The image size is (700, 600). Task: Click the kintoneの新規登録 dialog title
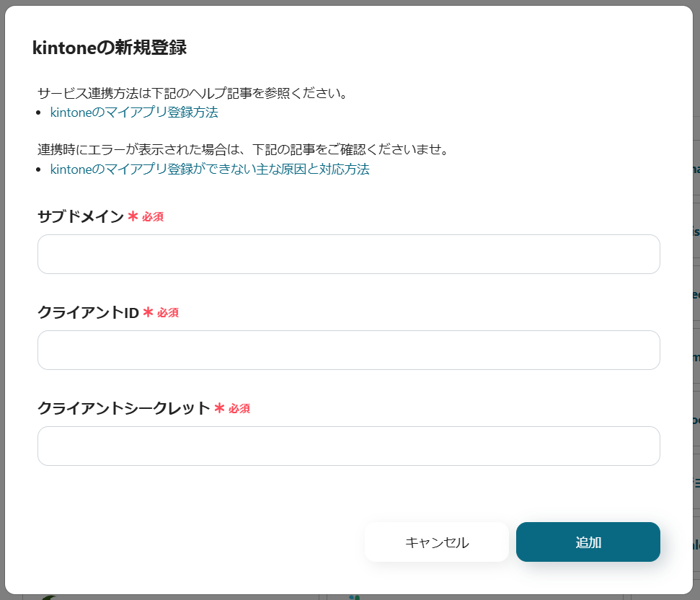coord(110,48)
